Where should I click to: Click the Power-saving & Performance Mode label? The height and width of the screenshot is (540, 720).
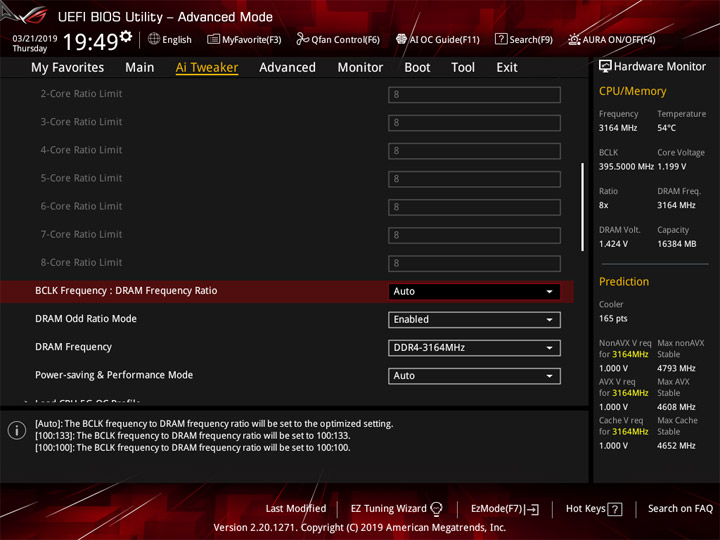114,375
